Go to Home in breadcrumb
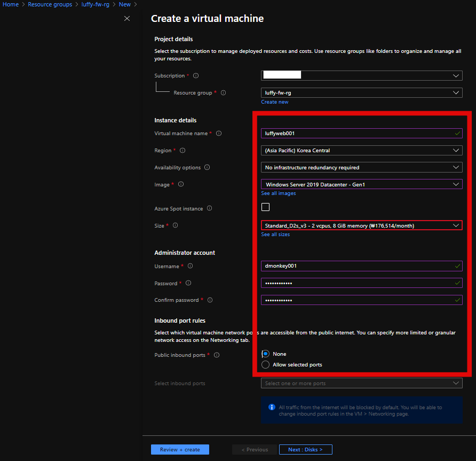Viewport: 476px width, 461px height. click(x=11, y=5)
